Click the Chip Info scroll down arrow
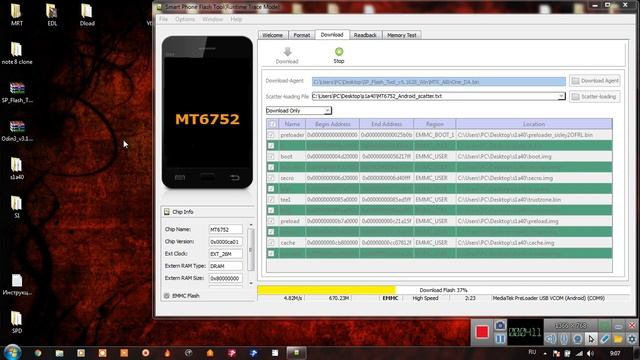Viewport: 640px width, 360px height. [251, 283]
